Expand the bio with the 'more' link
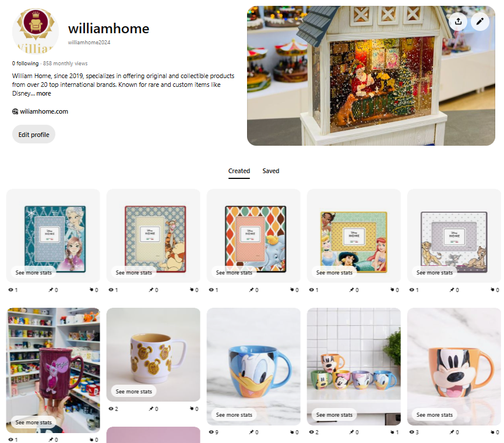Image resolution: width=504 pixels, height=443 pixels. tap(43, 93)
